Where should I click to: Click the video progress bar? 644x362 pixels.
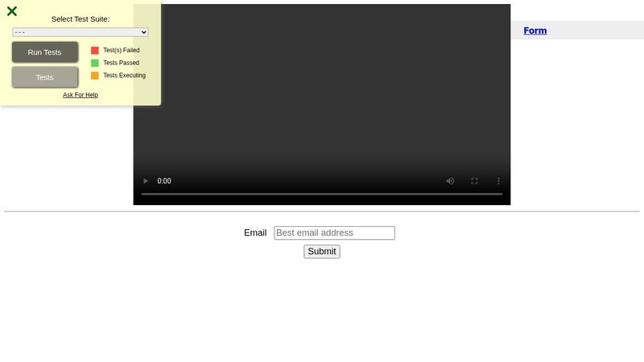pos(322,194)
